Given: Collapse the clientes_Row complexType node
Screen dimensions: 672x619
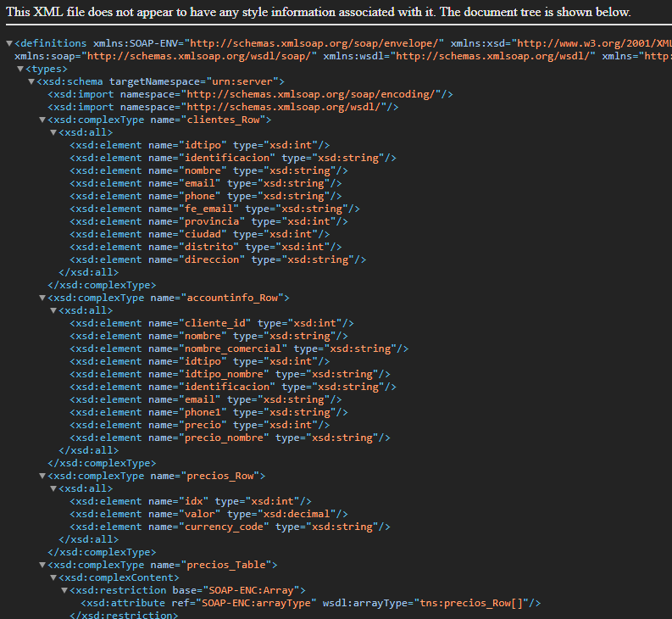Looking at the screenshot, I should point(42,120).
